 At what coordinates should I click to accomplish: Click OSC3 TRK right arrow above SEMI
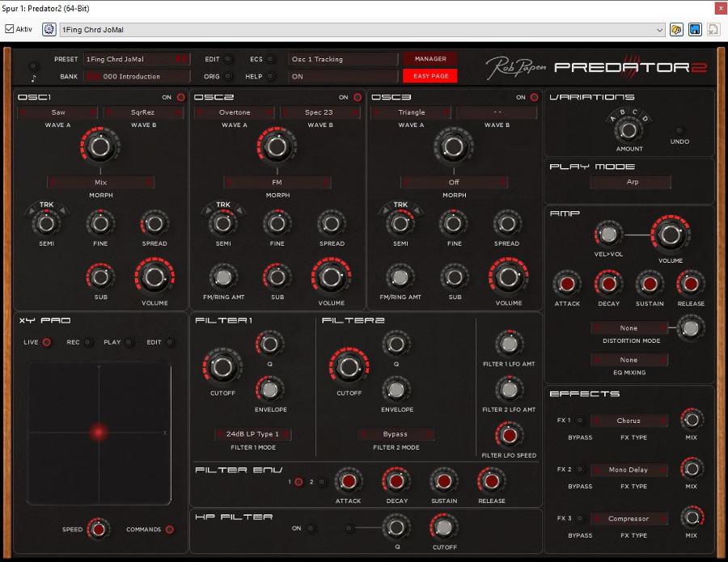click(x=417, y=211)
